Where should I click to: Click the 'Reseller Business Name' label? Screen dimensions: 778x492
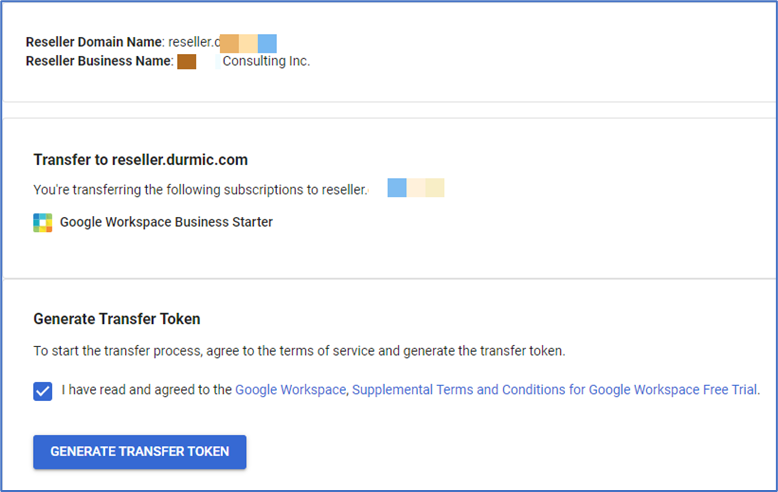[98, 61]
